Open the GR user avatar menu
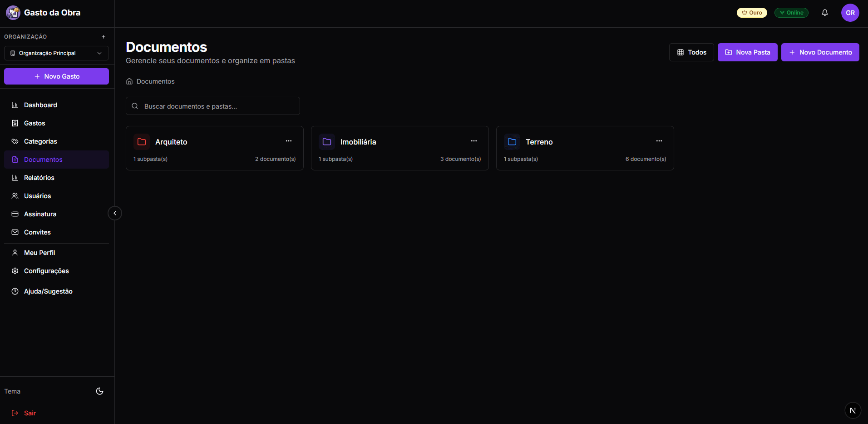The width and height of the screenshot is (868, 424). coord(850,13)
